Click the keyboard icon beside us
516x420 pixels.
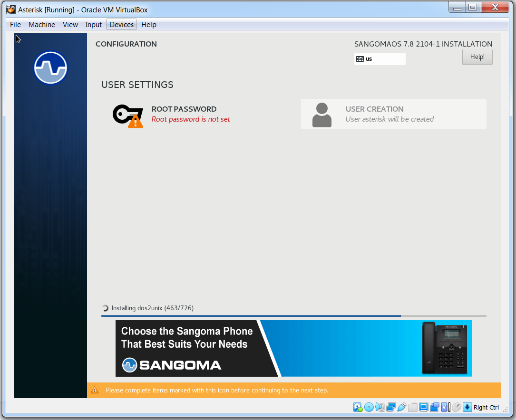coord(360,59)
